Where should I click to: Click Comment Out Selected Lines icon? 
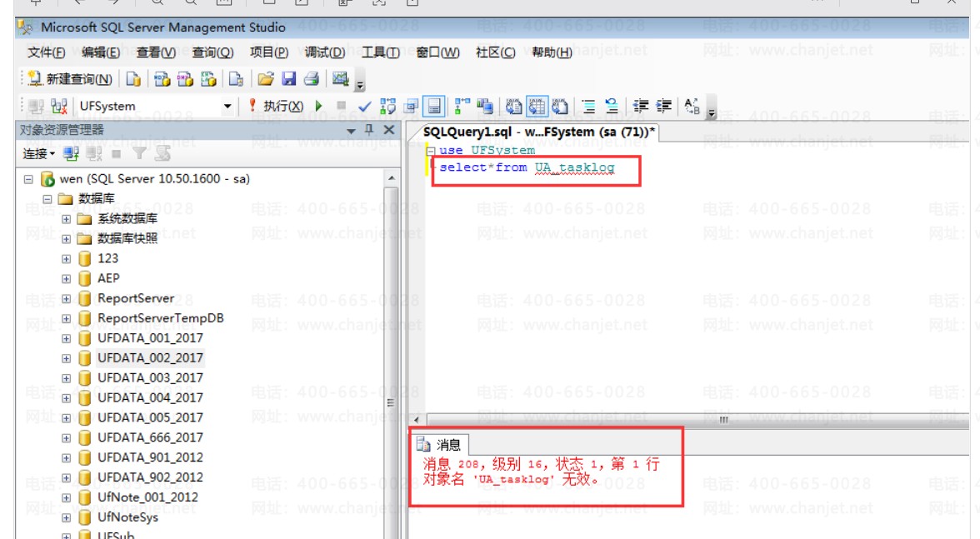click(588, 106)
